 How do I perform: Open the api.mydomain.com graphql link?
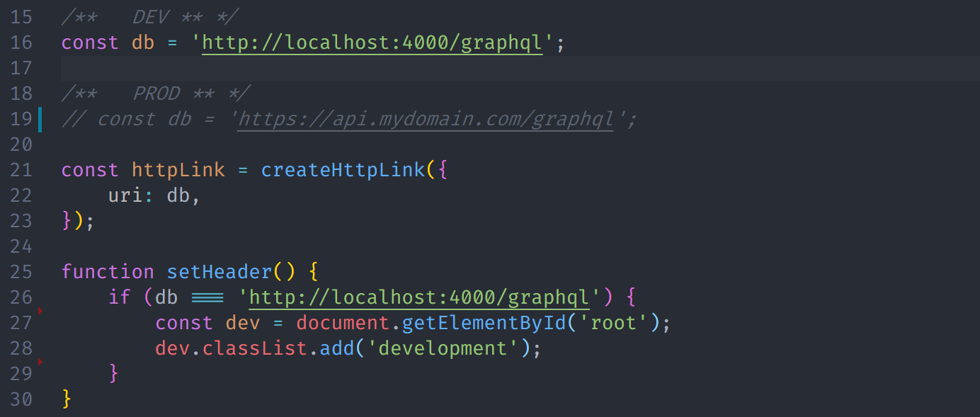tap(426, 119)
